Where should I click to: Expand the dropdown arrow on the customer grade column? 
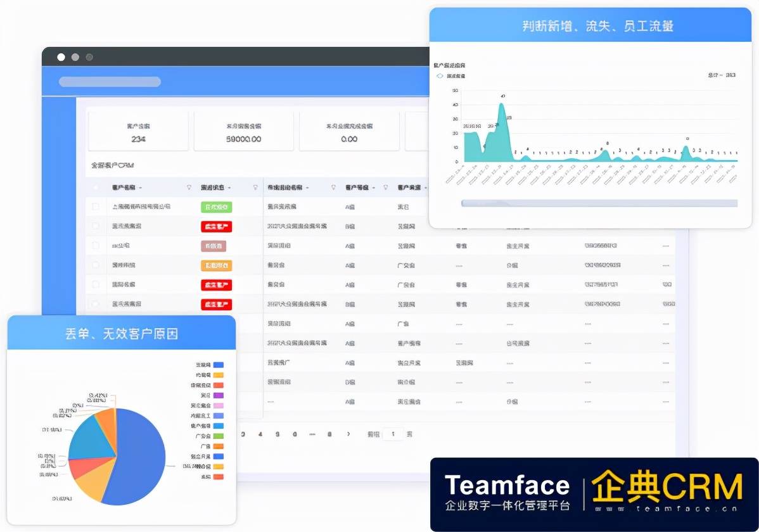(374, 187)
